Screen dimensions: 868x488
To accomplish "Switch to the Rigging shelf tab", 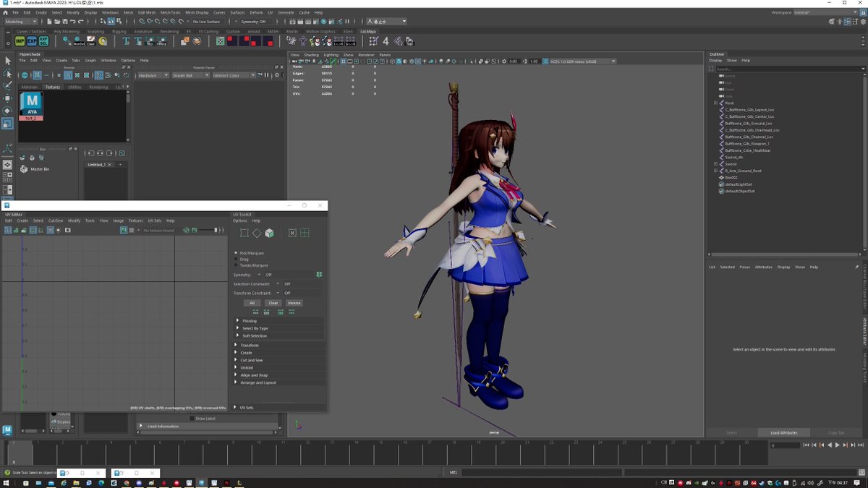I will coord(119,31).
